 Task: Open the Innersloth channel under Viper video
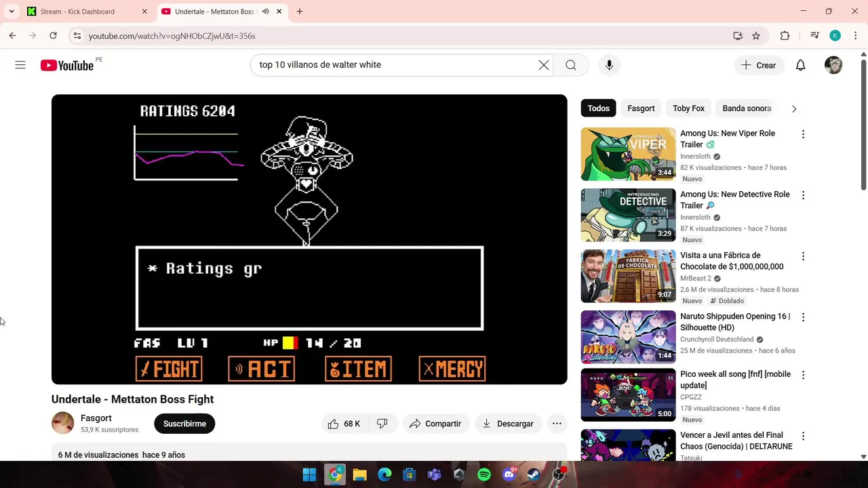coord(695,157)
